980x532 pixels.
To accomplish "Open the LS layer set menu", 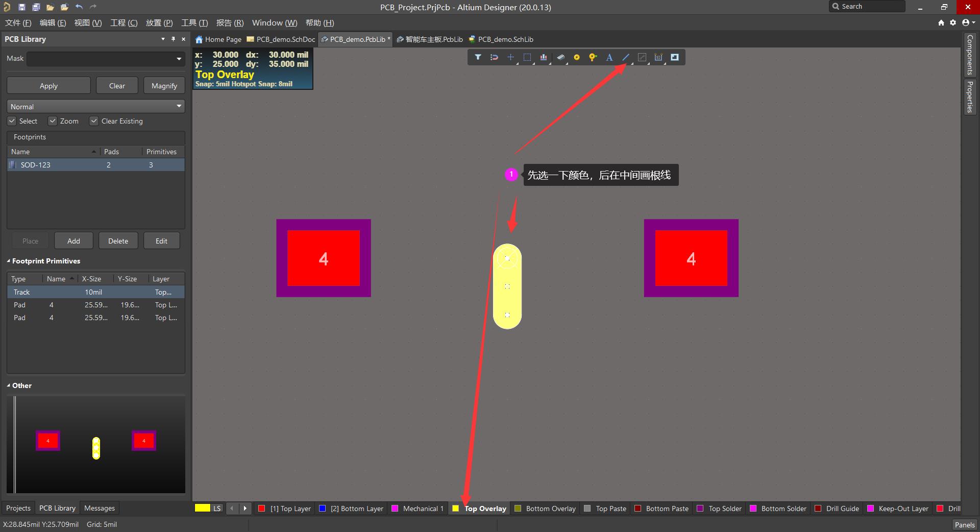I will click(217, 509).
